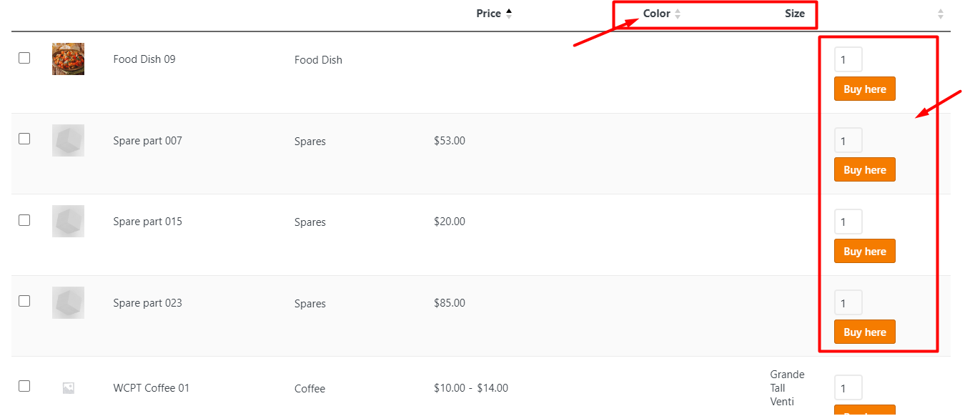This screenshot has height=416, width=980.
Task: Sort products using the Price column arrows
Action: tap(508, 12)
